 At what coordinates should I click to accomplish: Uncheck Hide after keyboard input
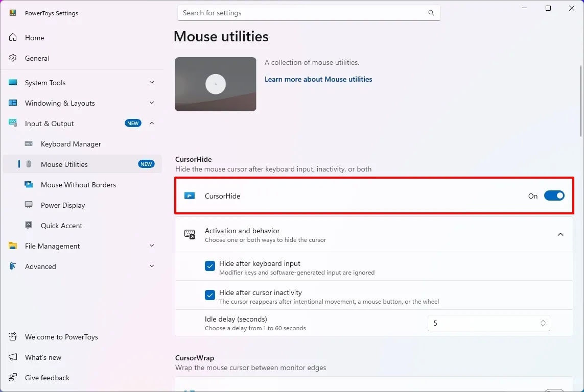pos(209,266)
